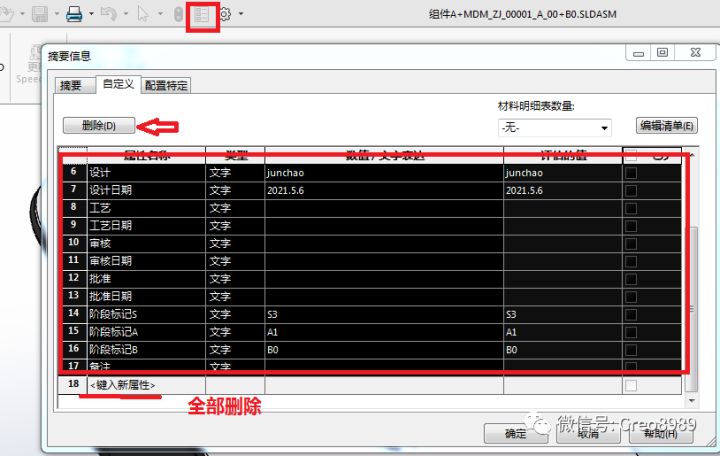The image size is (720, 456).
Task: Click the B0 evaluated value cell
Action: (x=563, y=349)
